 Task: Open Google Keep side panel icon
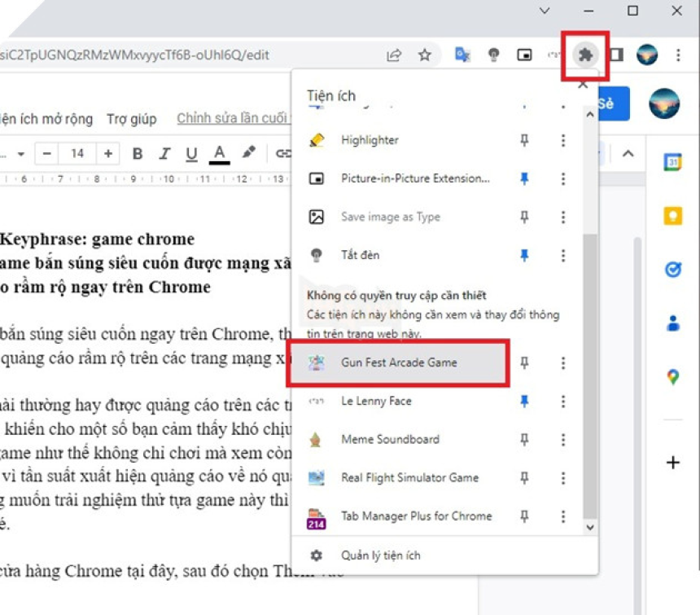coord(673,216)
